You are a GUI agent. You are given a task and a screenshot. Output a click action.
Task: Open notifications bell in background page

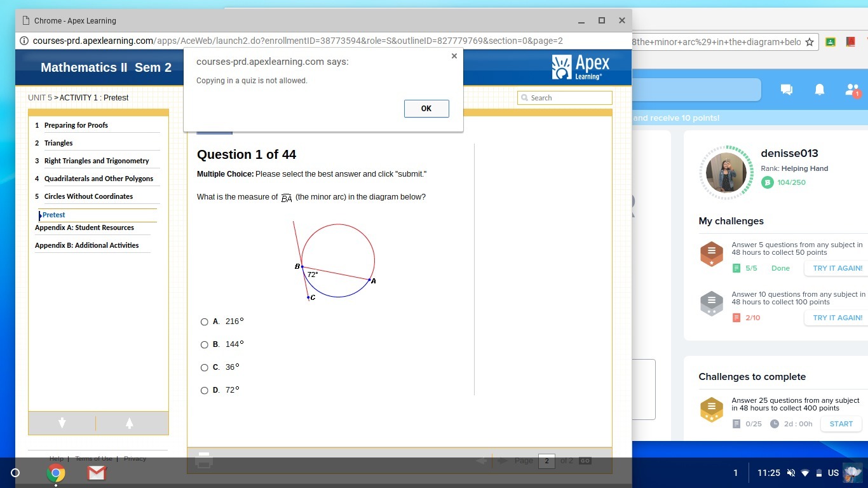820,90
